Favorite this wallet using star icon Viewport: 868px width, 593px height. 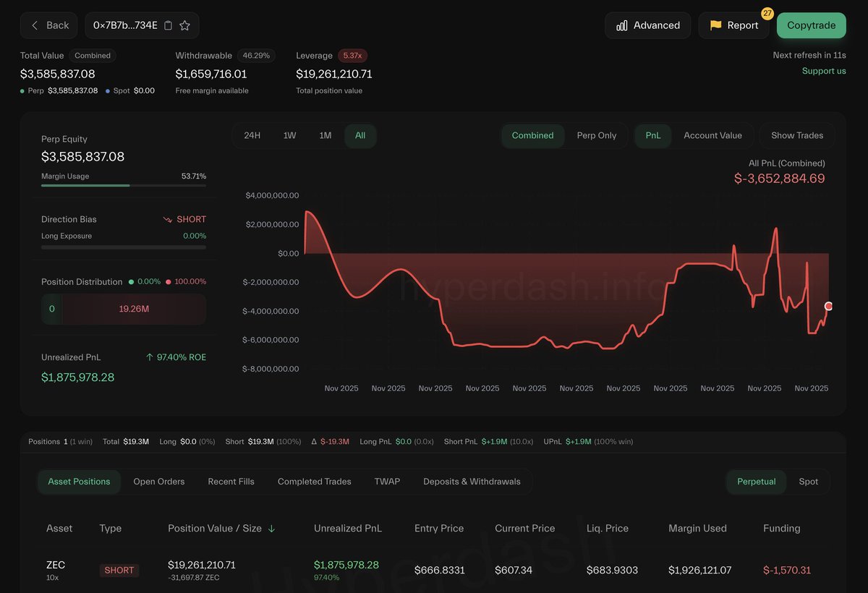(x=184, y=25)
